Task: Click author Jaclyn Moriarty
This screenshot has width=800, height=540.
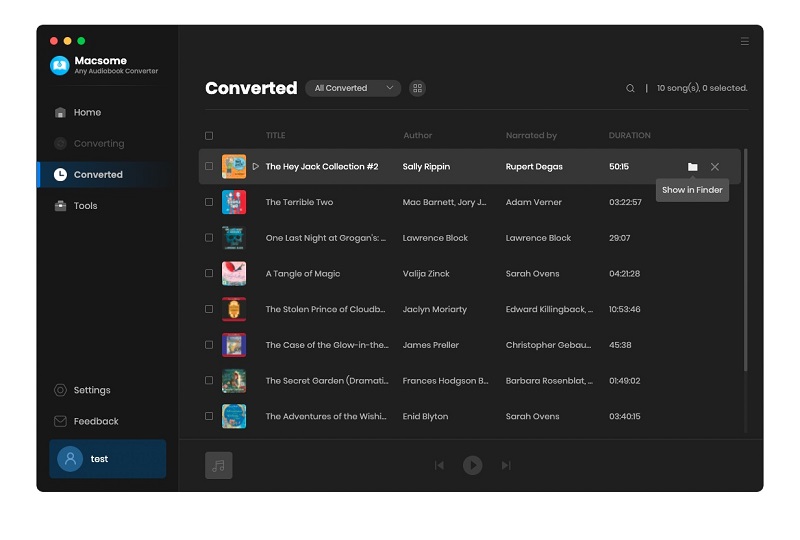Action: click(435, 309)
